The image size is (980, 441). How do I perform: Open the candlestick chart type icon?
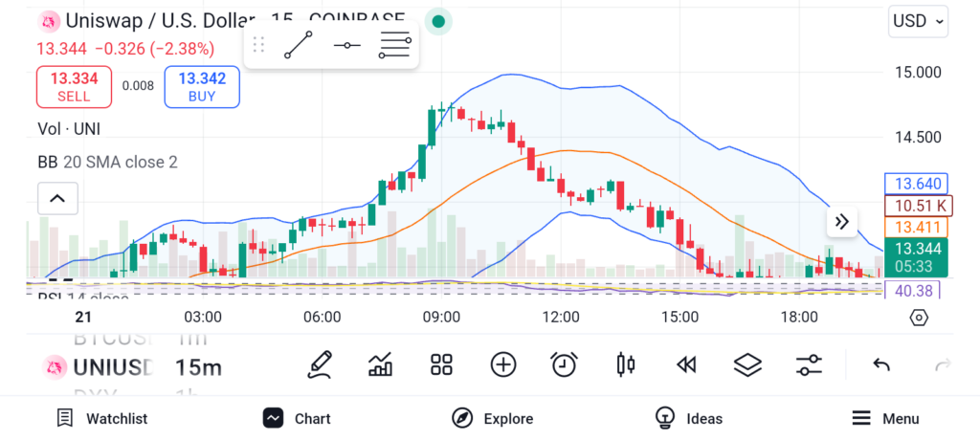coord(626,364)
